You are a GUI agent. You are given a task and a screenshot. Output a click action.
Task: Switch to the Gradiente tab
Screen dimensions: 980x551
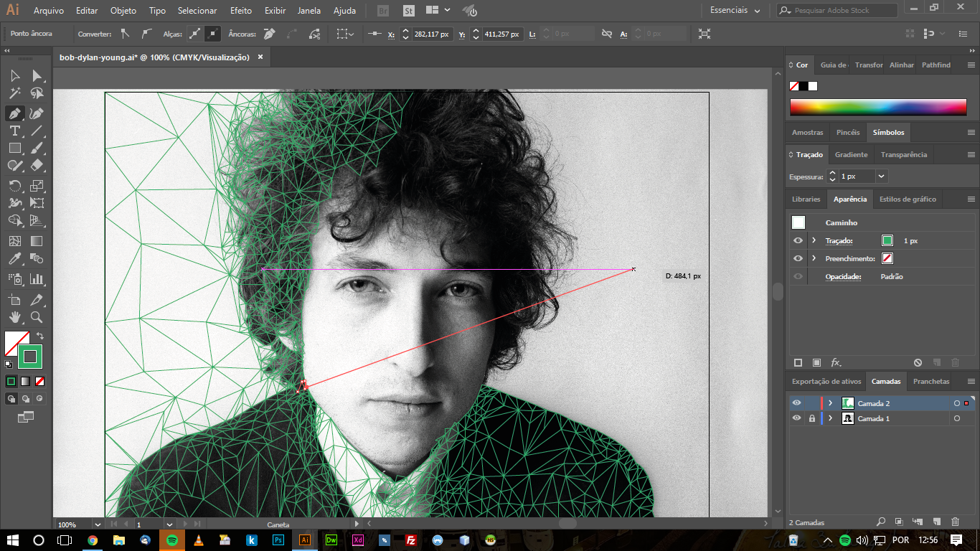click(851, 154)
